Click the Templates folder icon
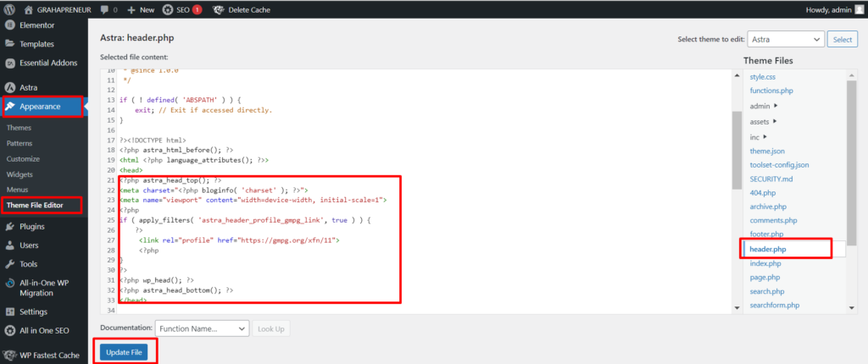This screenshot has height=364, width=868. 9,44
